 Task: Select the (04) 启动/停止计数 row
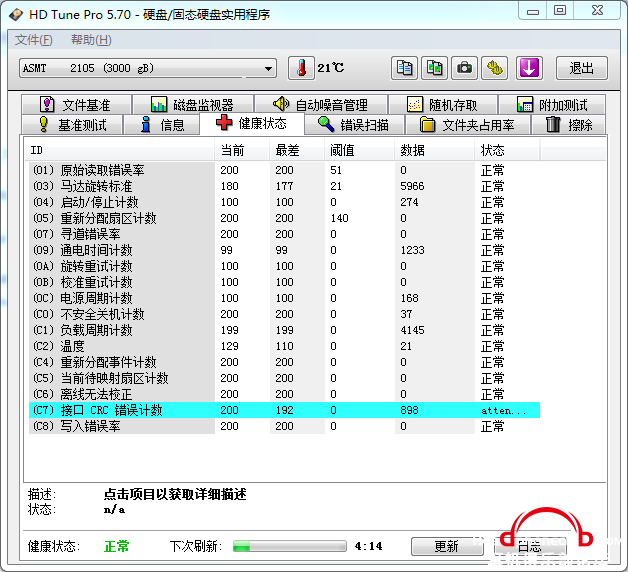coord(284,202)
